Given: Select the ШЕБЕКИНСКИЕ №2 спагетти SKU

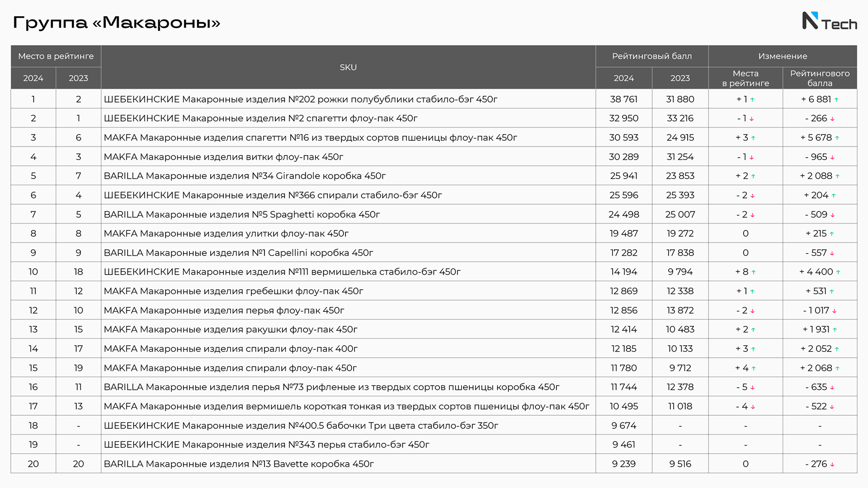Looking at the screenshot, I should 260,118.
